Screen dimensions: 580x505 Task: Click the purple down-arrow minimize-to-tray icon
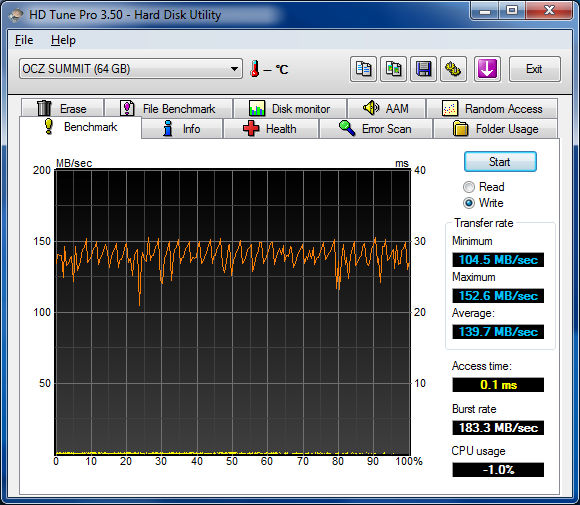[x=487, y=69]
